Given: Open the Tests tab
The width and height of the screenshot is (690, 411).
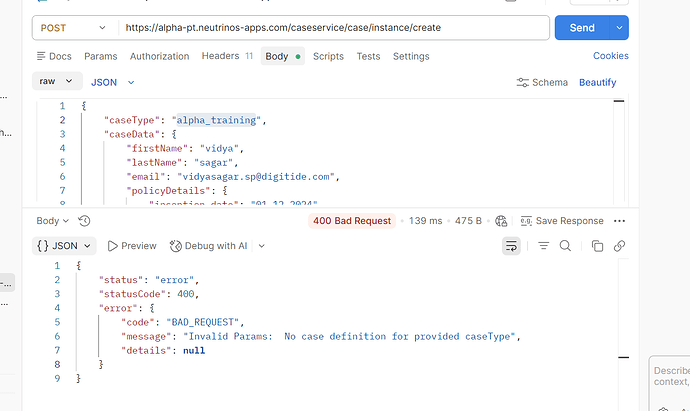Looking at the screenshot, I should click(x=368, y=56).
